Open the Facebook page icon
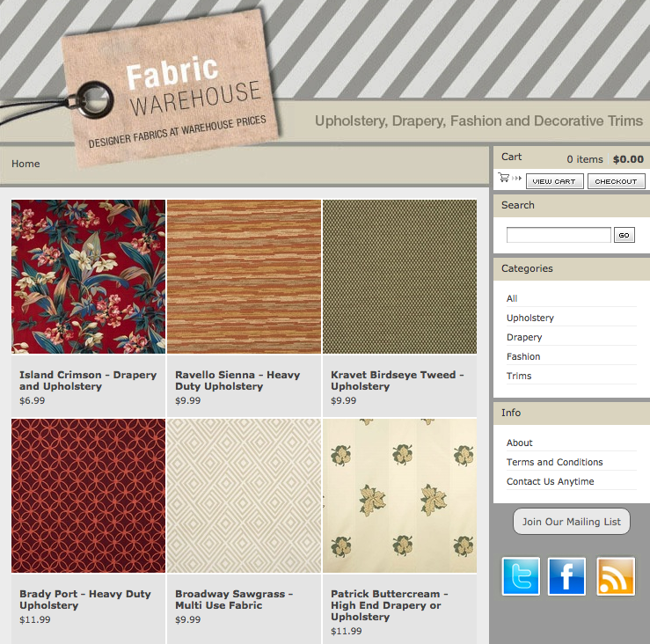650x644 pixels. [566, 576]
